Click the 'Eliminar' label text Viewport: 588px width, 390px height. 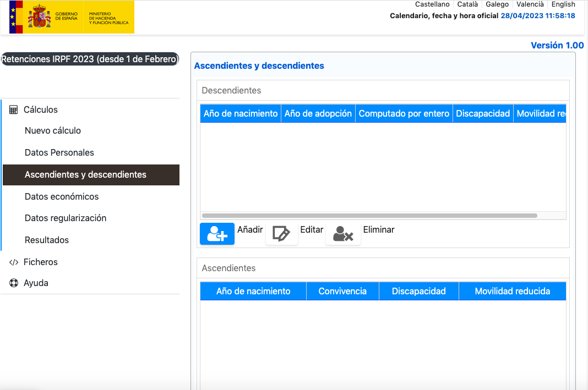[379, 229]
